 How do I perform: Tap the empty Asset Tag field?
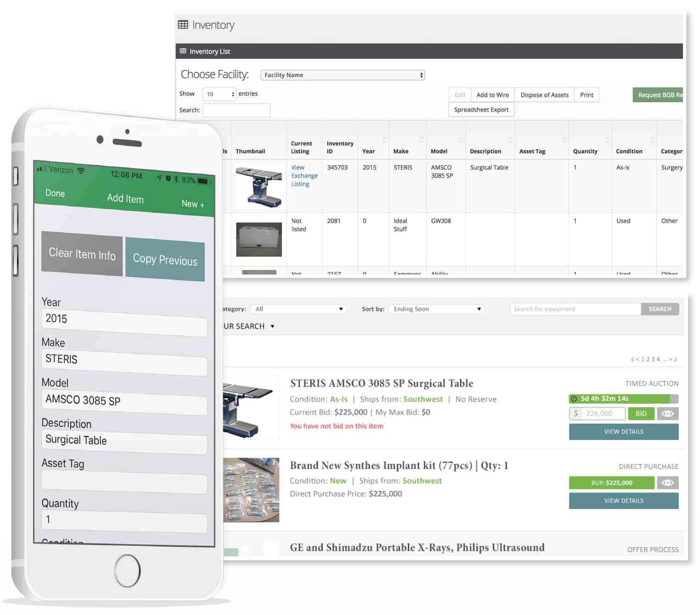(124, 482)
